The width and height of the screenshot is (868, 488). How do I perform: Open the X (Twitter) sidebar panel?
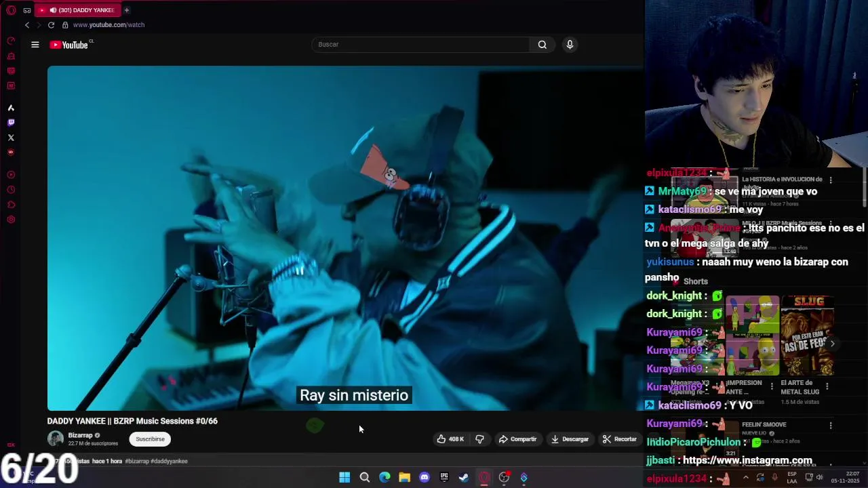[11, 138]
